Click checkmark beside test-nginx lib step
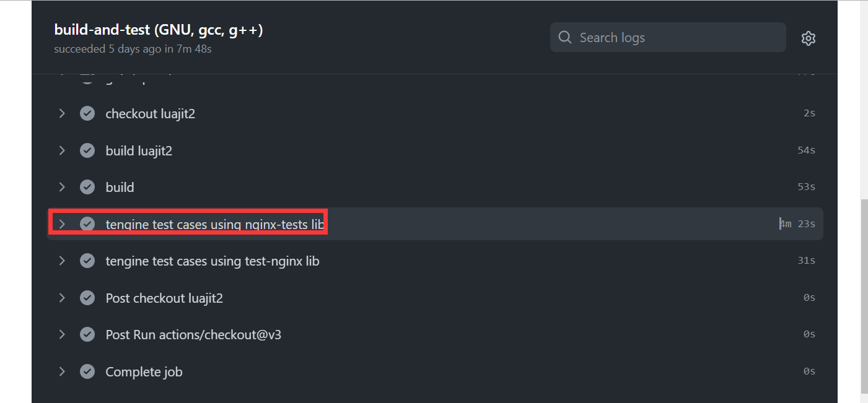 (87, 261)
